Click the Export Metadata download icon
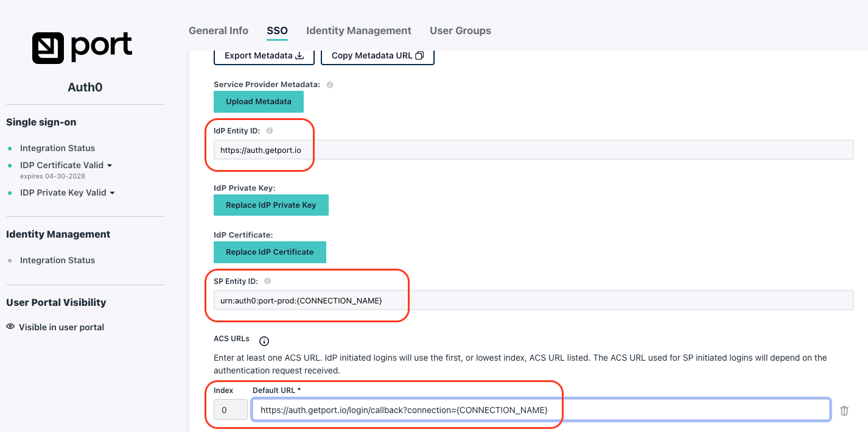The width and height of the screenshot is (868, 432). [299, 55]
